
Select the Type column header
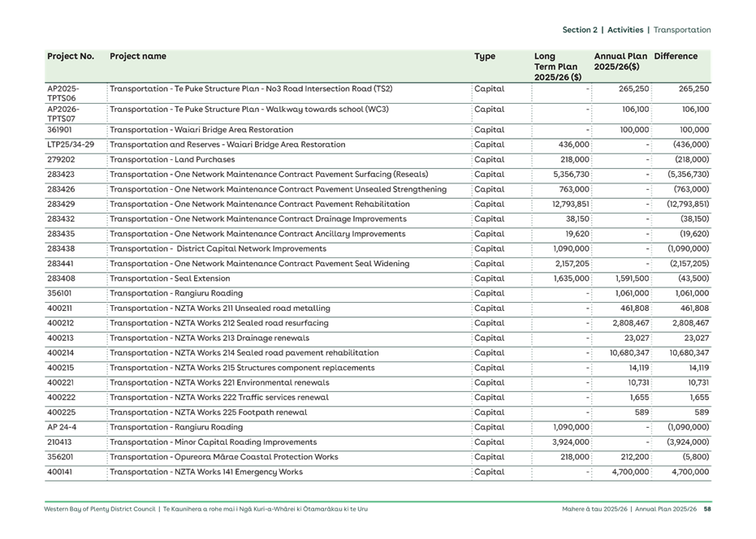(x=483, y=56)
